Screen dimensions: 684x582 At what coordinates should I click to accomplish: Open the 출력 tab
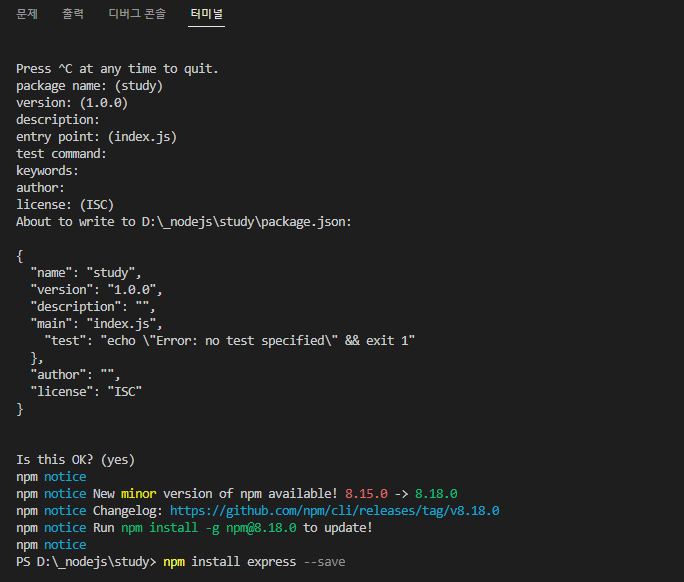point(73,14)
